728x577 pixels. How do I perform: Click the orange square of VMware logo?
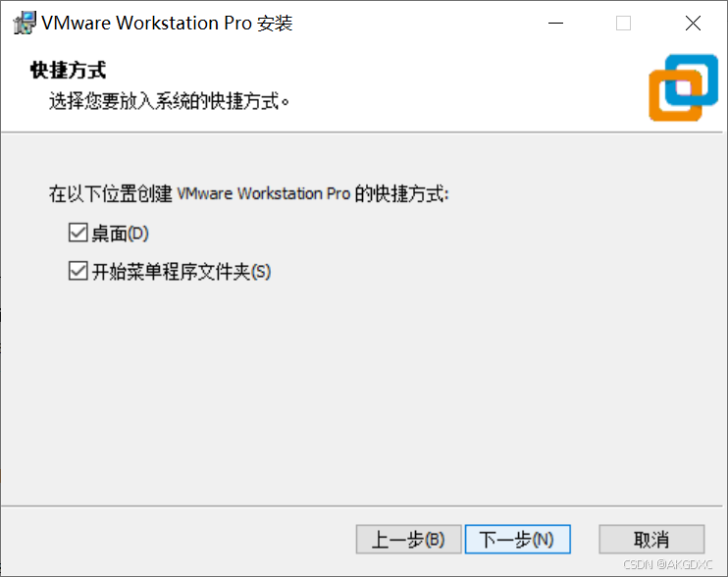tap(676, 95)
